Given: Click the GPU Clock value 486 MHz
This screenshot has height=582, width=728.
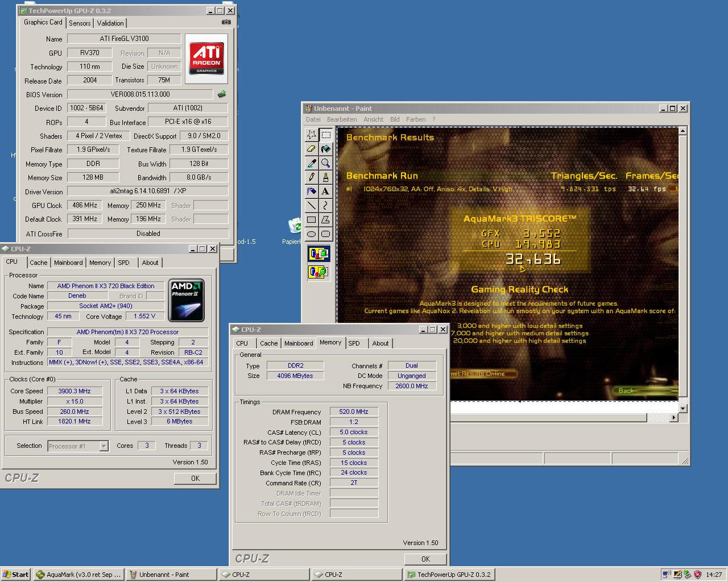Looking at the screenshot, I should (x=85, y=205).
